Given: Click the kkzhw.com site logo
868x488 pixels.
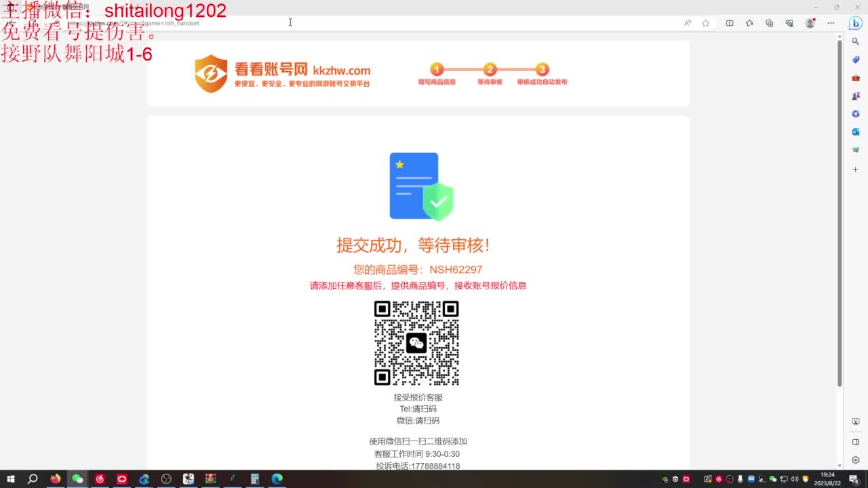Looking at the screenshot, I should click(282, 73).
